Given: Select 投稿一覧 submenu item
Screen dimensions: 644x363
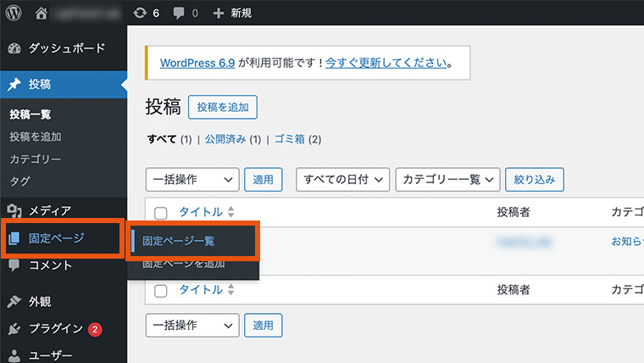Looking at the screenshot, I should pyautogui.click(x=31, y=114).
